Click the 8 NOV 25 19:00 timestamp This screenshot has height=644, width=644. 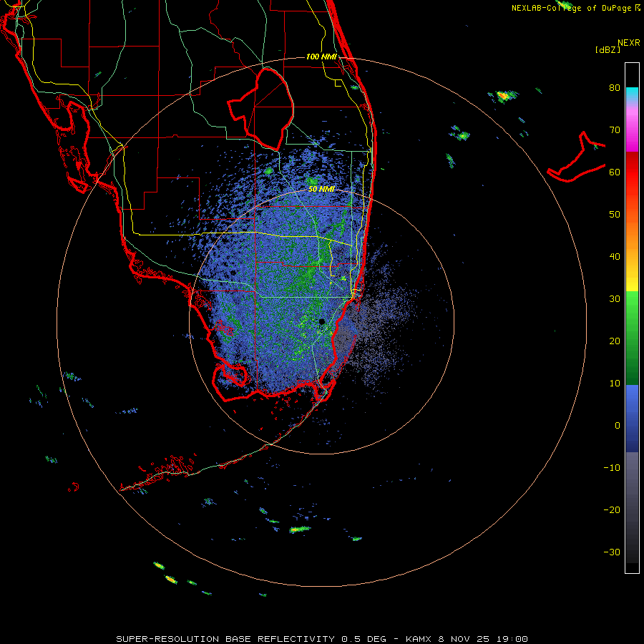[x=483, y=639]
